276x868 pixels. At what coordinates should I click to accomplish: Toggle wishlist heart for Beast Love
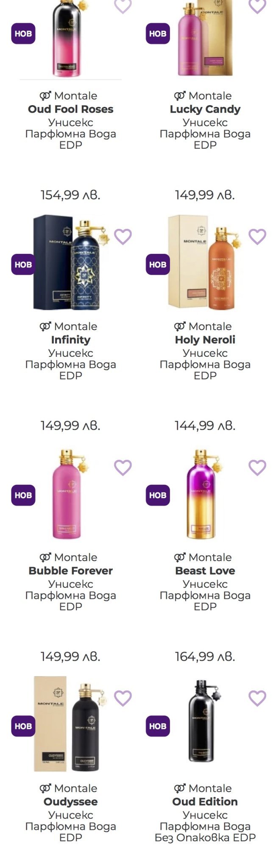click(257, 467)
